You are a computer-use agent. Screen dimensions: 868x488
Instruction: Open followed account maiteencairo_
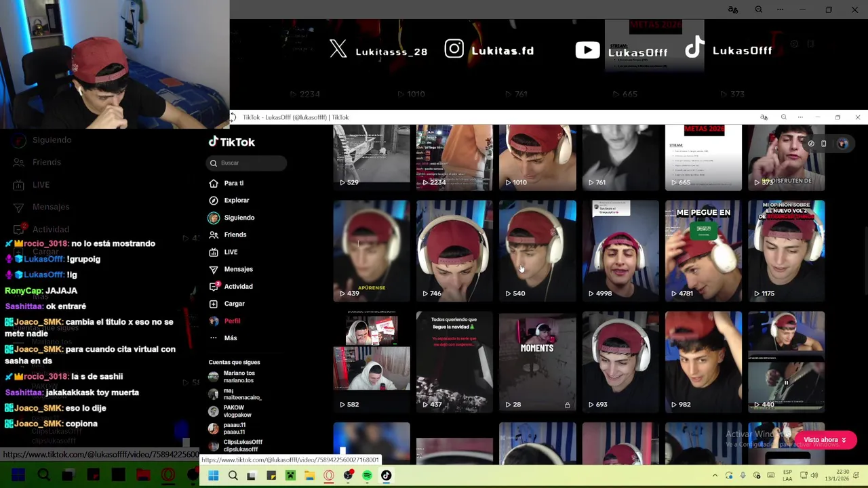235,394
